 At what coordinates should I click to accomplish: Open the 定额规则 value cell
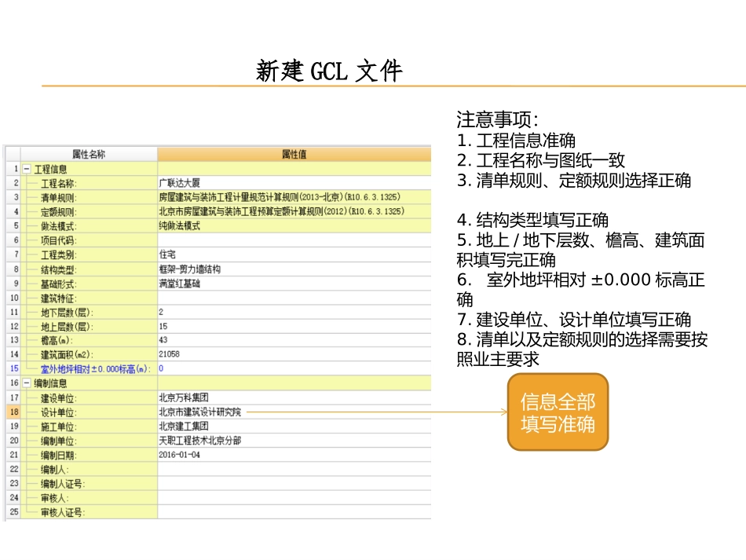294,212
